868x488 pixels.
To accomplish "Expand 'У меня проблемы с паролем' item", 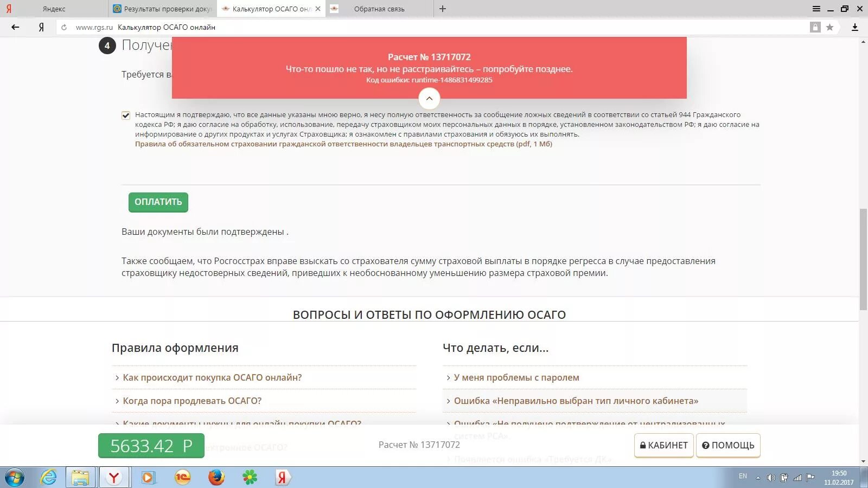I will click(x=516, y=377).
